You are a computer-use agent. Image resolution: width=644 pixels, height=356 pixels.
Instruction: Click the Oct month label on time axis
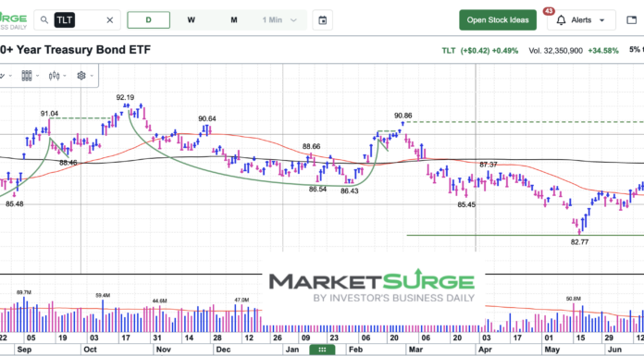coord(90,350)
